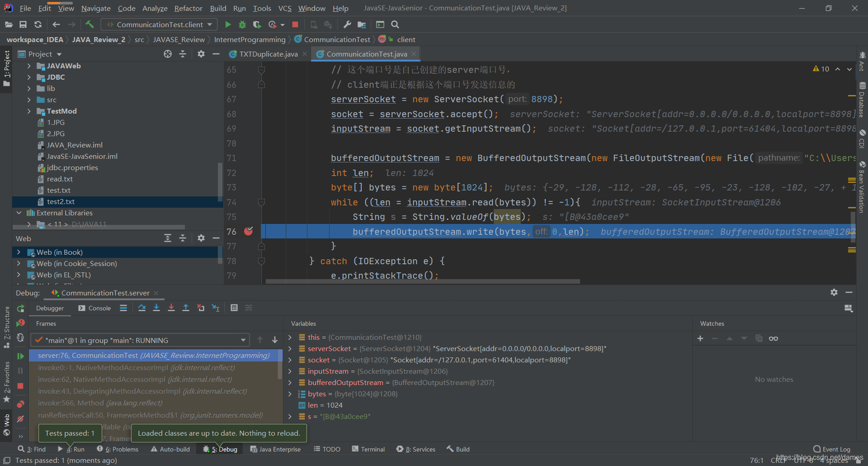868x466 pixels.
Task: Open the 6: Problems tool window button
Action: click(118, 449)
